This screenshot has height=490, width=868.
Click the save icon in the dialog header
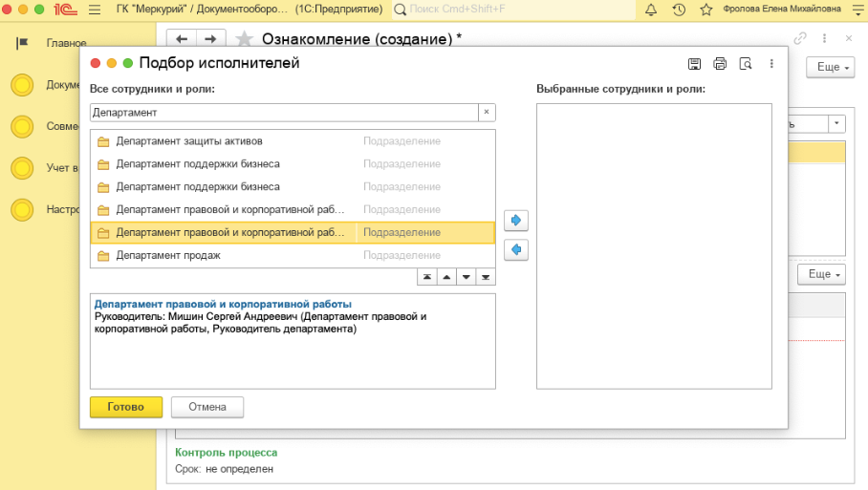pos(695,64)
